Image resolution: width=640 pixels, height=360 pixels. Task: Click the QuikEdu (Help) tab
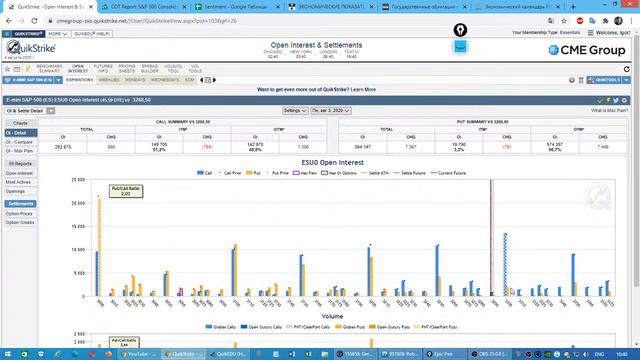[x=92, y=34]
